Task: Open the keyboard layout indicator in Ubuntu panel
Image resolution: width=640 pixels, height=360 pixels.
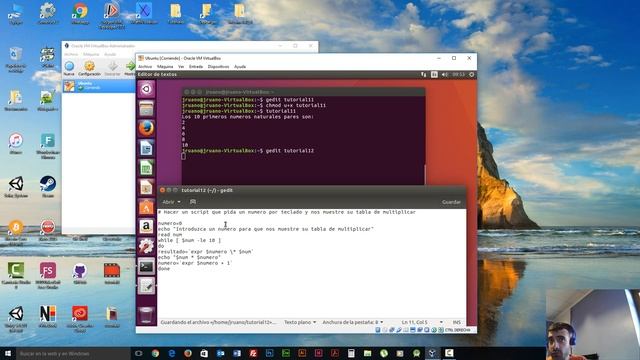Action: point(434,74)
